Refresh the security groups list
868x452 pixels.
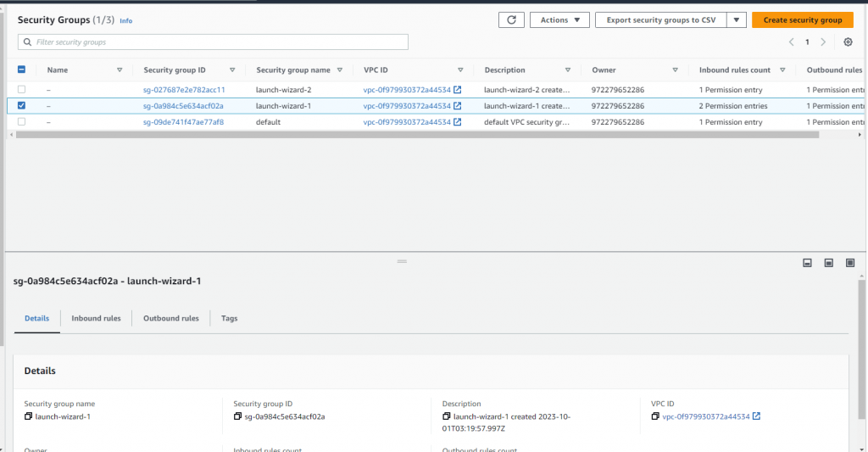(511, 20)
